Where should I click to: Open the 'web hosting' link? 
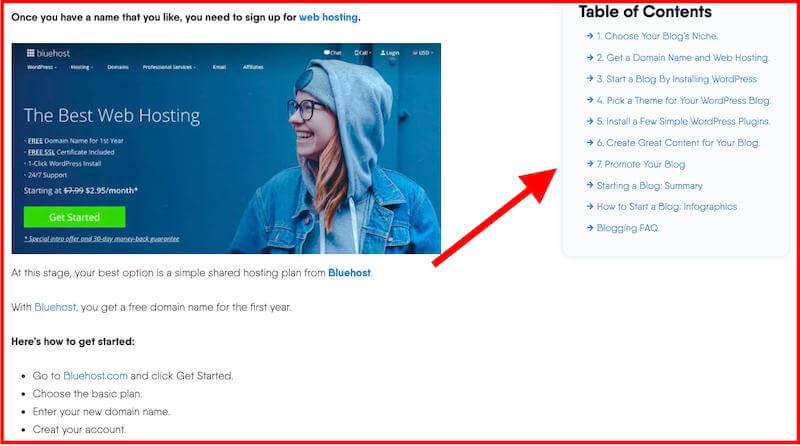click(328, 17)
